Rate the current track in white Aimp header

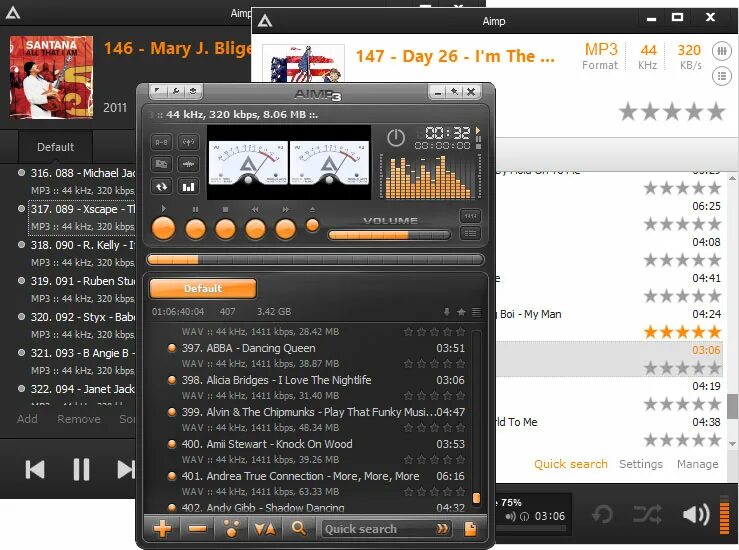672,112
